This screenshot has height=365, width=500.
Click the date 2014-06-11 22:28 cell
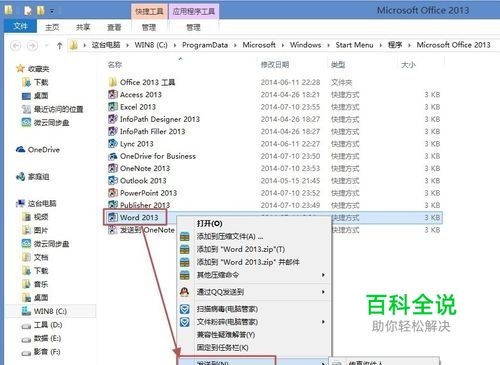coord(290,82)
